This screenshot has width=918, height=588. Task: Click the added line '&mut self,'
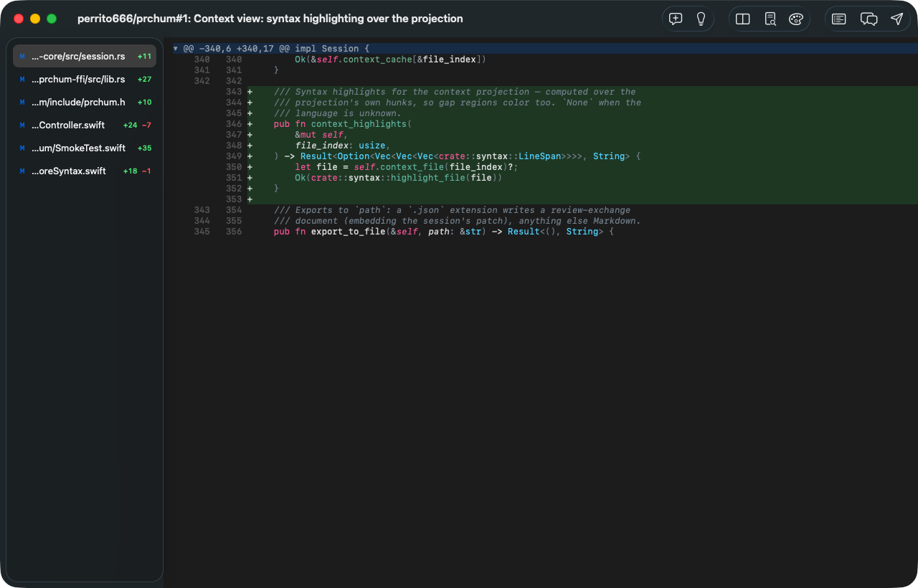point(321,135)
